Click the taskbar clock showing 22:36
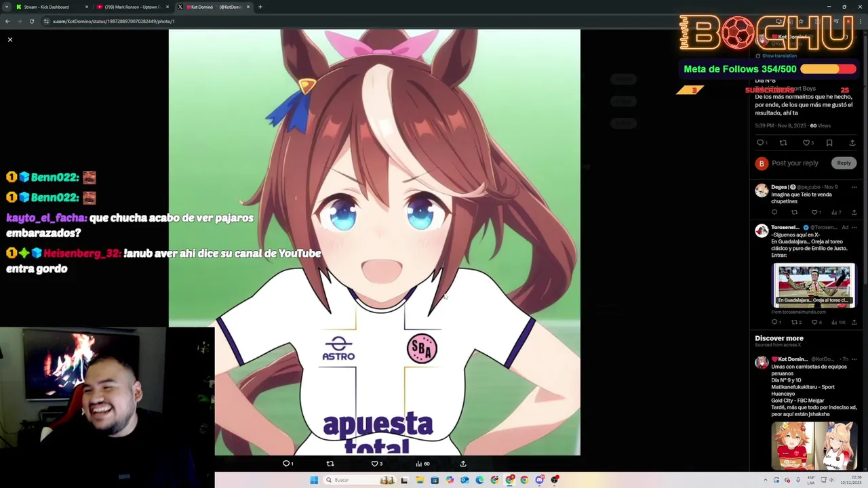This screenshot has width=868, height=488. click(x=851, y=480)
